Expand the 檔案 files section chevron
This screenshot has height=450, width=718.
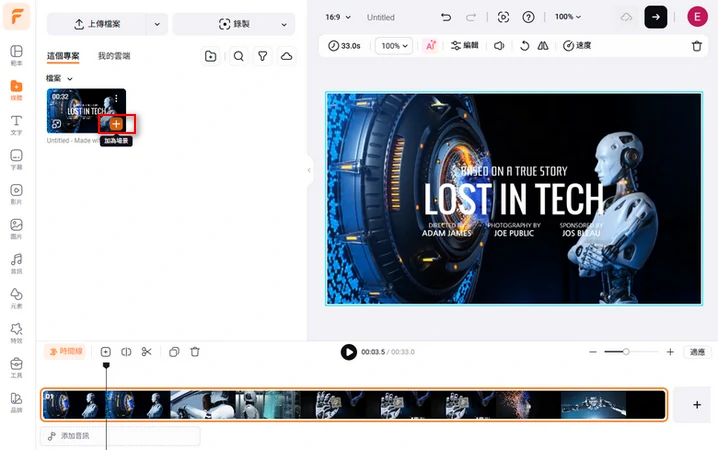point(70,79)
